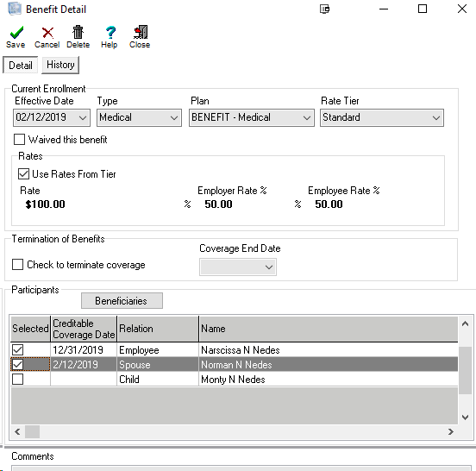476x471 pixels.
Task: Click the trash can Delete icon
Action: click(x=78, y=32)
